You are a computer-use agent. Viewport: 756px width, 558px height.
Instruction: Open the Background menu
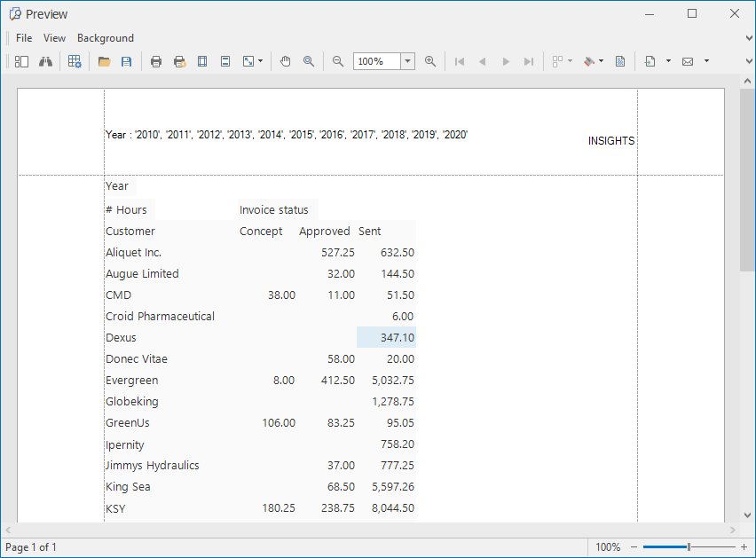tap(106, 38)
